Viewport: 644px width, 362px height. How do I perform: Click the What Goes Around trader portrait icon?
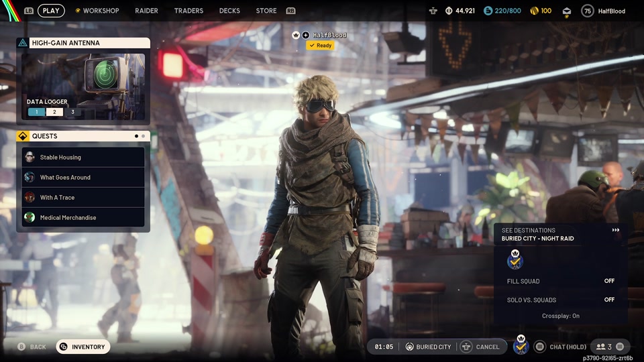30,177
